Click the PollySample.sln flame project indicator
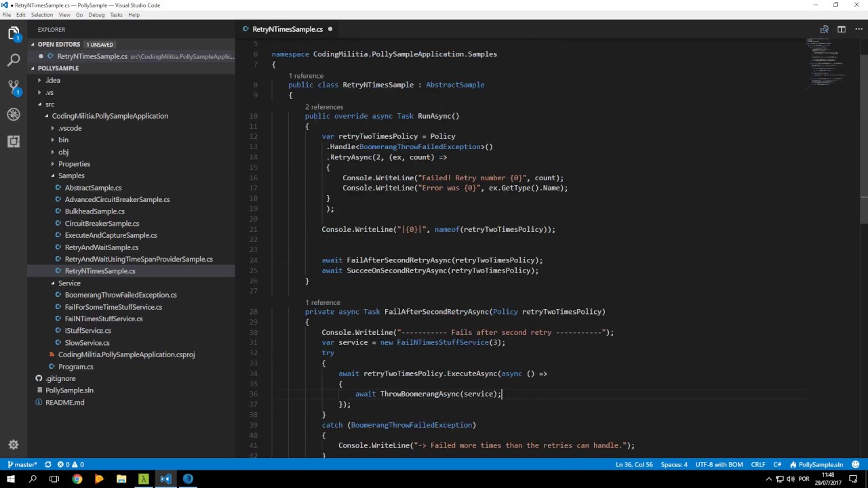 (x=816, y=464)
